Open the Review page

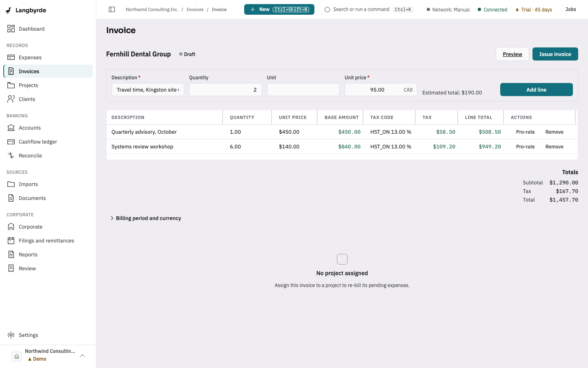48,268
